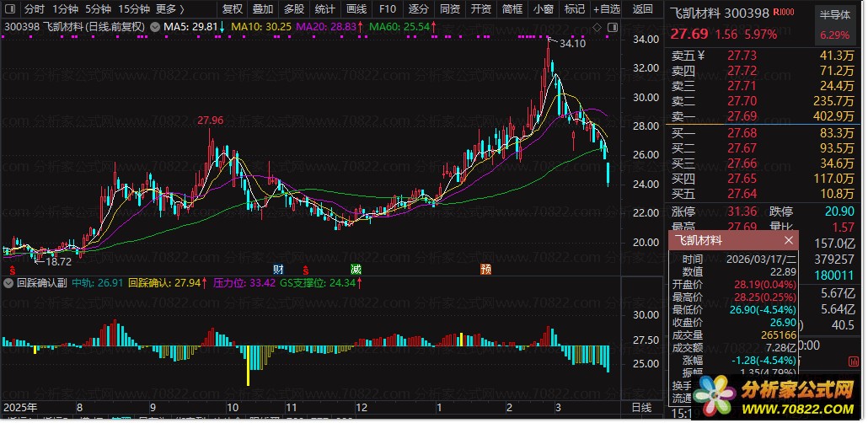Click the ¥ icon beside 卖五

(700, 56)
